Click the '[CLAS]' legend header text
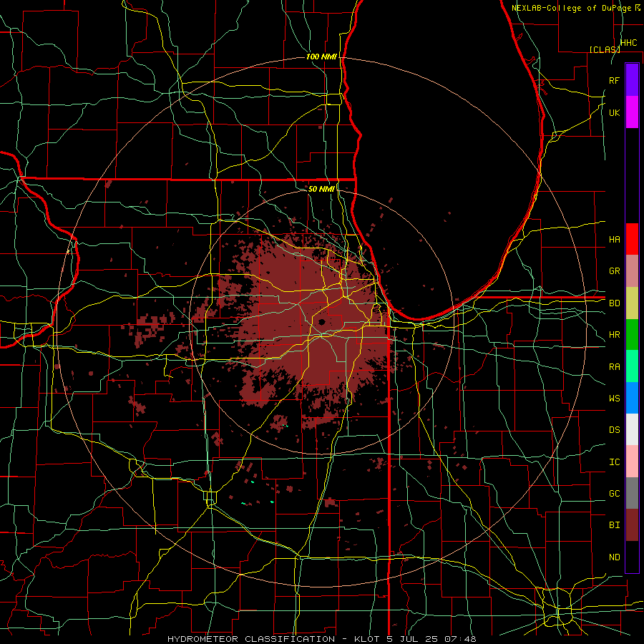The height and width of the screenshot is (644, 644). click(605, 49)
